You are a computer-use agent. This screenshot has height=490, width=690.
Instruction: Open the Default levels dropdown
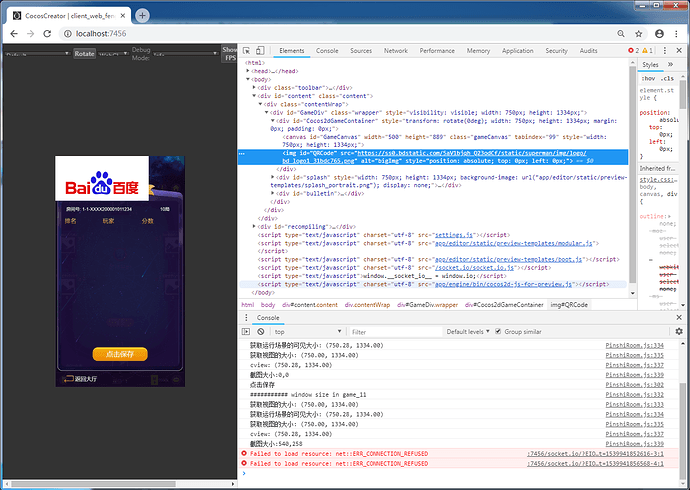tap(468, 332)
